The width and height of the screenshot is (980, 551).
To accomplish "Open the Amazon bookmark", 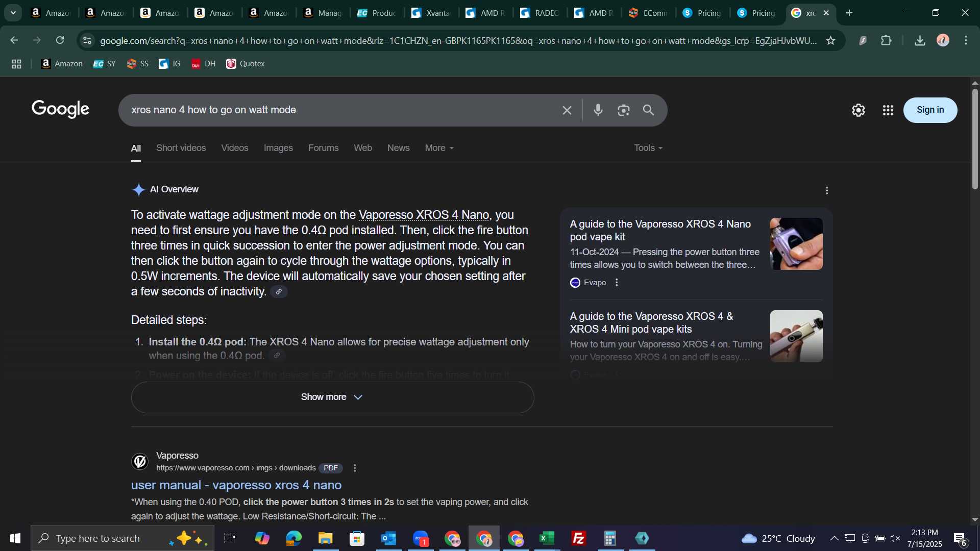I will point(62,64).
